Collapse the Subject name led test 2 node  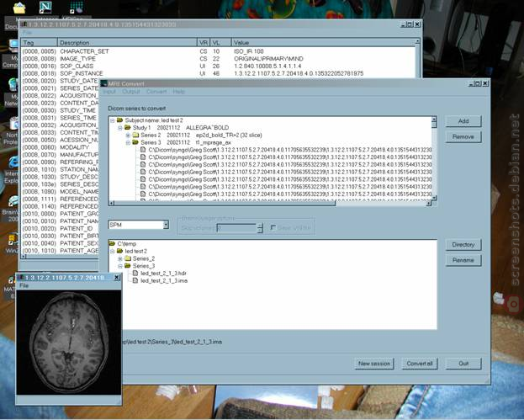click(x=113, y=120)
